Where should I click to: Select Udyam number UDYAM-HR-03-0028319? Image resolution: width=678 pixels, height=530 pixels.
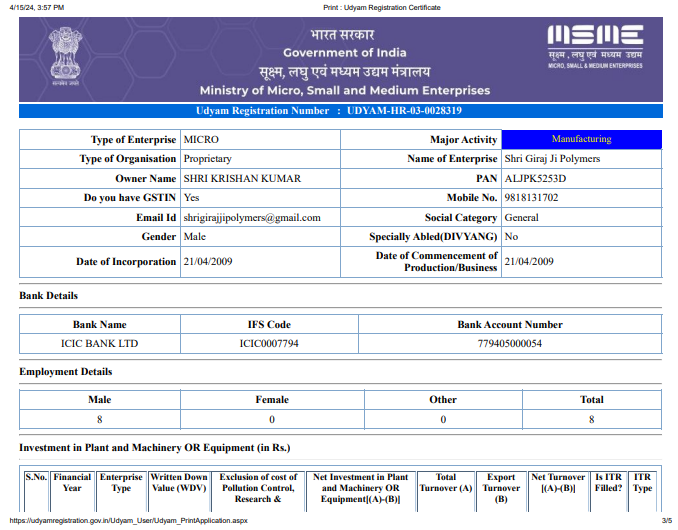pyautogui.click(x=404, y=111)
